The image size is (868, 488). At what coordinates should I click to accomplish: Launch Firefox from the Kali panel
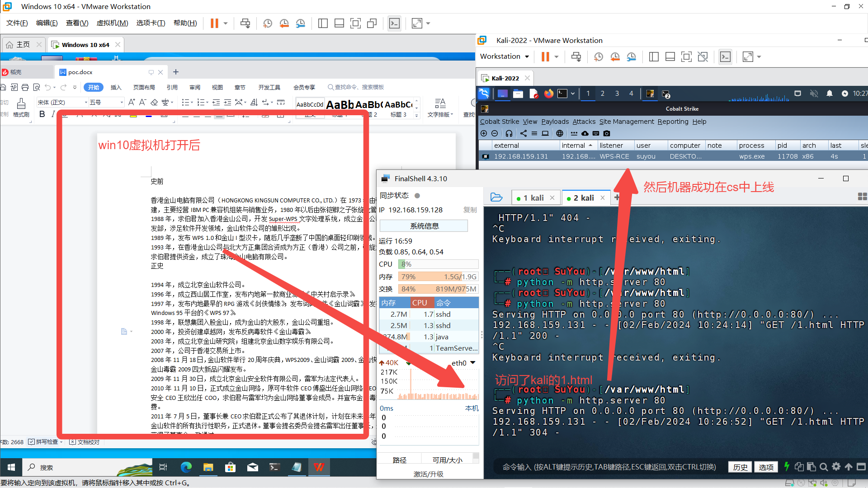pyautogui.click(x=549, y=94)
